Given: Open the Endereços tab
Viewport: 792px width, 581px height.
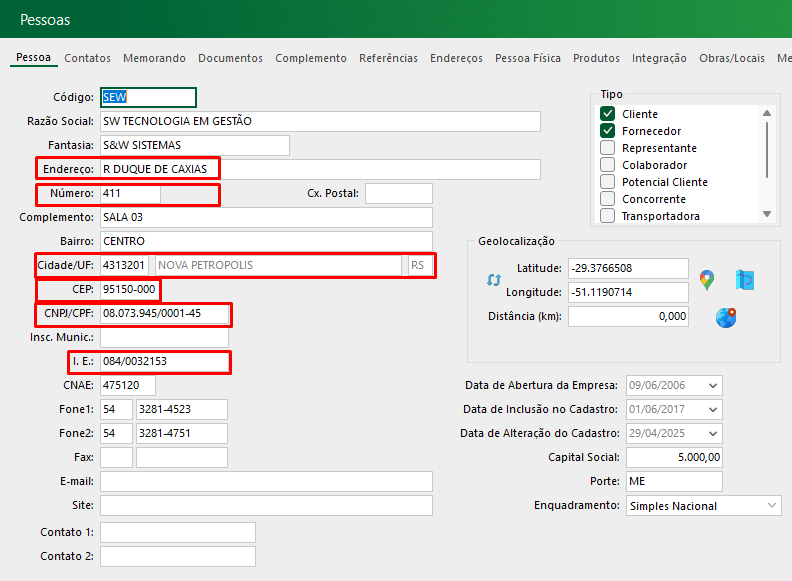Looking at the screenshot, I should [456, 58].
